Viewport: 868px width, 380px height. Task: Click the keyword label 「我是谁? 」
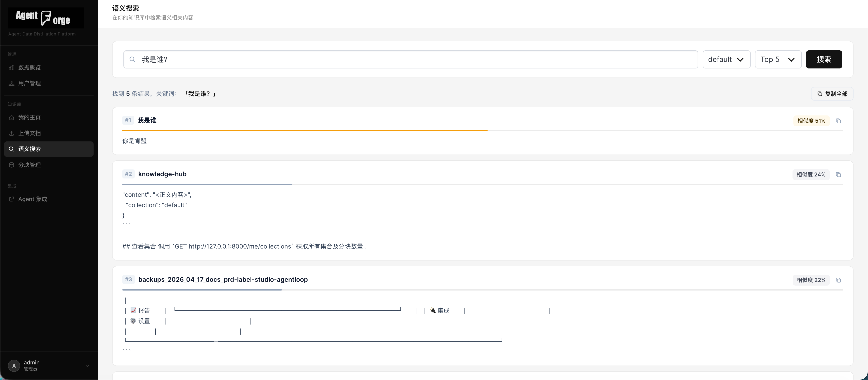click(200, 94)
